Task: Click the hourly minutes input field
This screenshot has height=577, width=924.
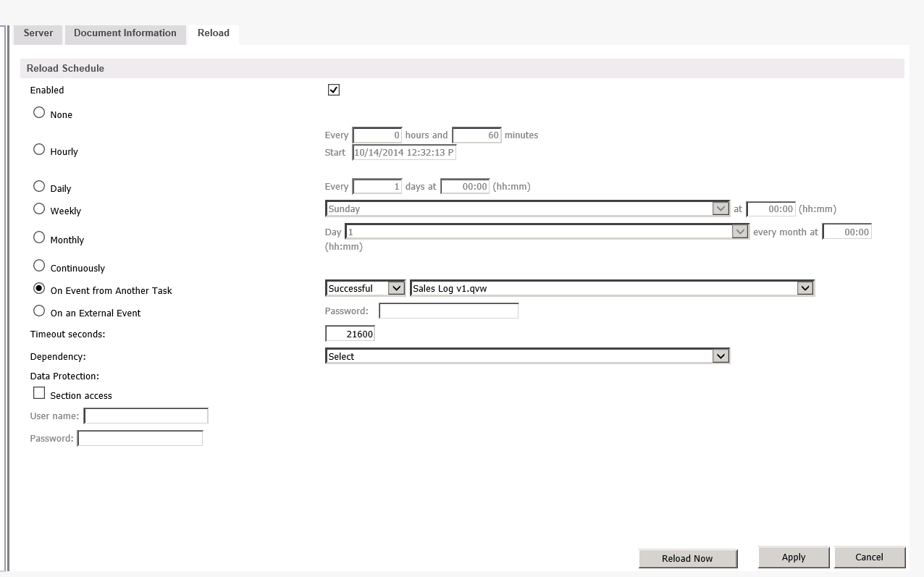Action: [x=476, y=135]
